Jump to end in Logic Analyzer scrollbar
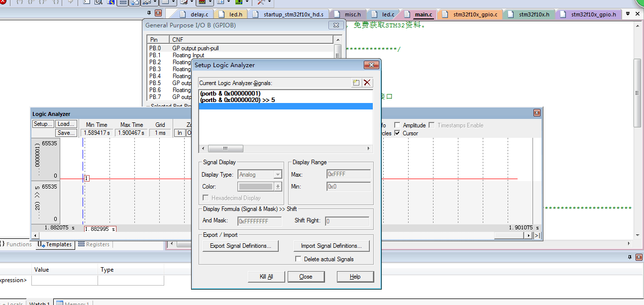This screenshot has height=305, width=644. (538, 235)
